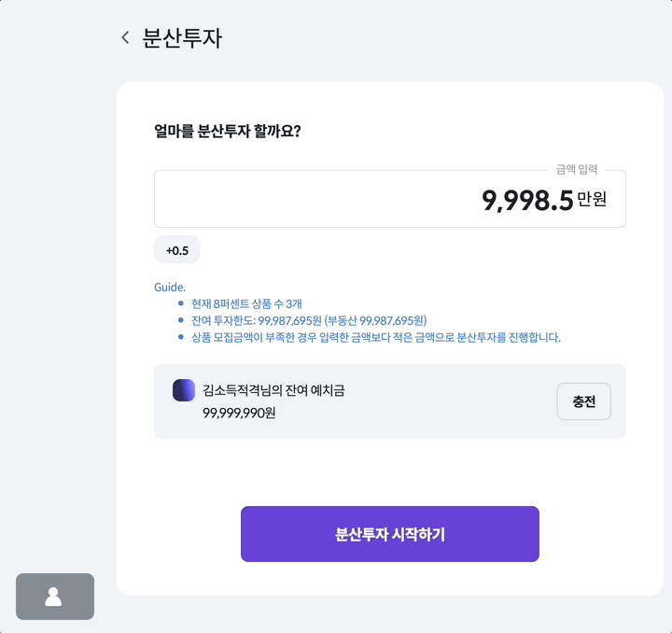Click the bullet dot before 상품 모집금액 notice

click(181, 337)
